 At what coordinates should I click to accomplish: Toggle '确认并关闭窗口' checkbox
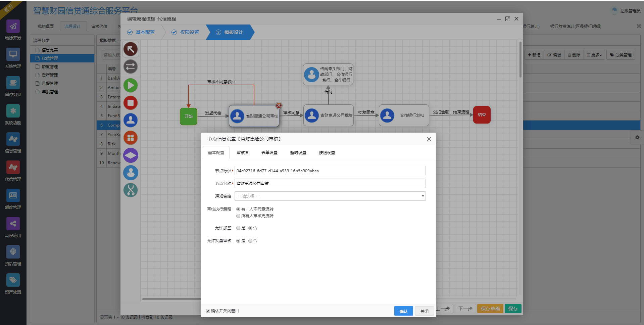coord(208,311)
